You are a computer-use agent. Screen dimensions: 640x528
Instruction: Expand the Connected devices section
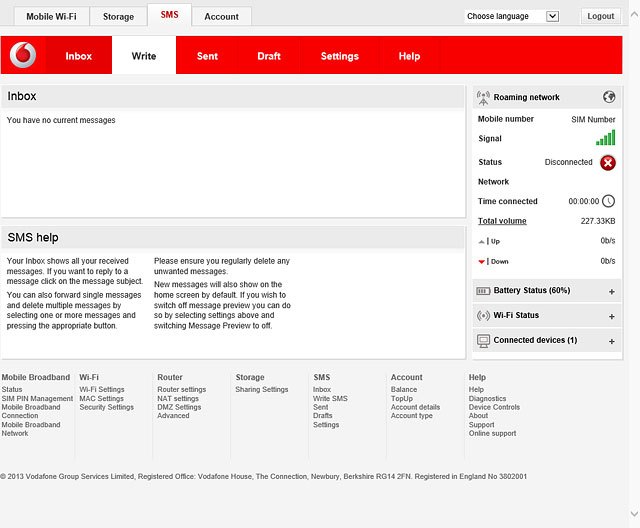pos(611,341)
